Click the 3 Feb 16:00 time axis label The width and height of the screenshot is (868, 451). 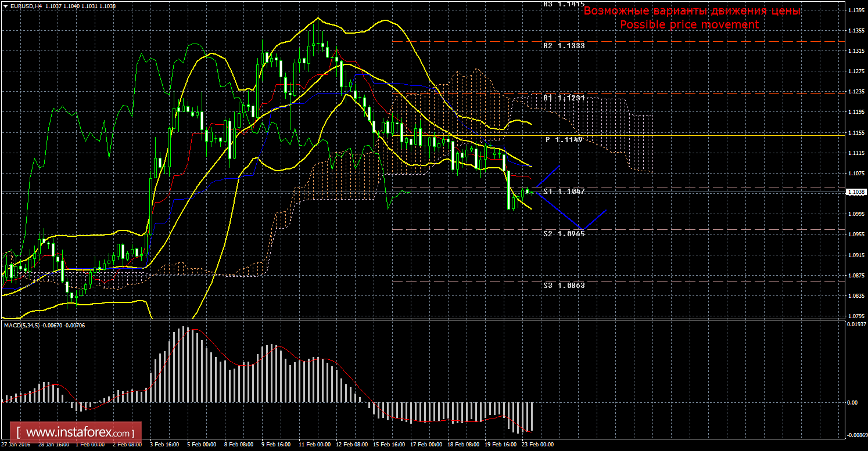165,445
